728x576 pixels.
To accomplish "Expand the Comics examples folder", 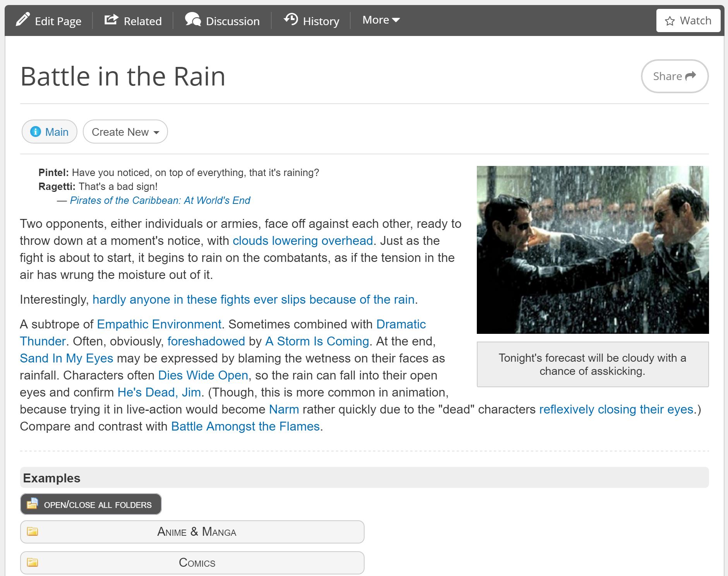I will [192, 563].
